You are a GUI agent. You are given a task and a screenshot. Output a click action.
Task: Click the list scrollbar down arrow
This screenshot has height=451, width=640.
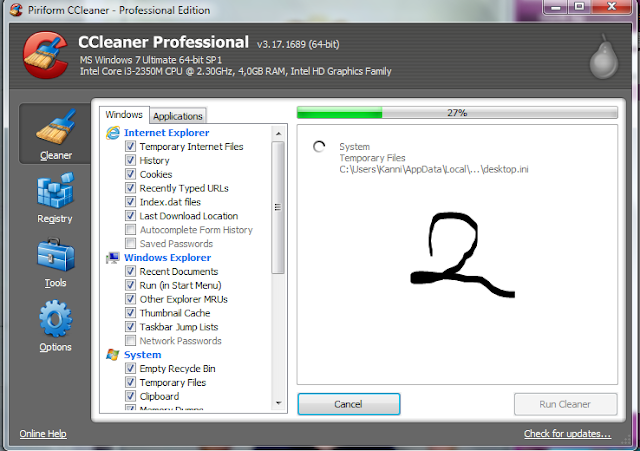[278, 403]
